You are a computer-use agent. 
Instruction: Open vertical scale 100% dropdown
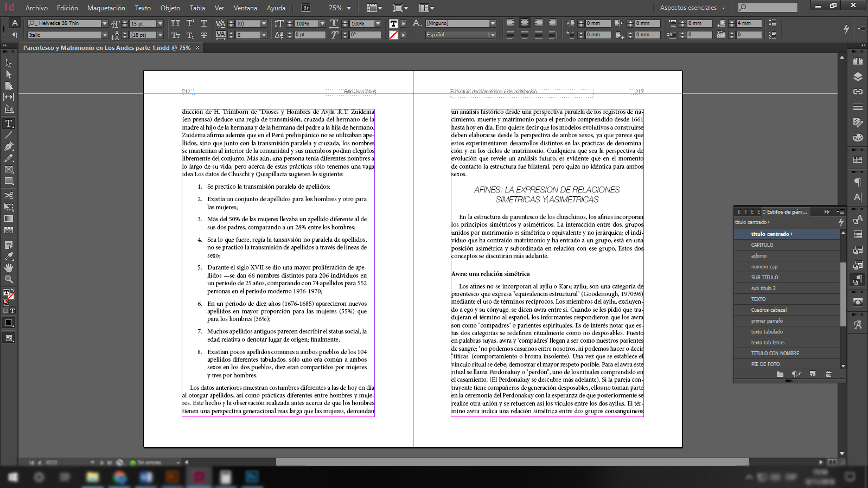[322, 23]
